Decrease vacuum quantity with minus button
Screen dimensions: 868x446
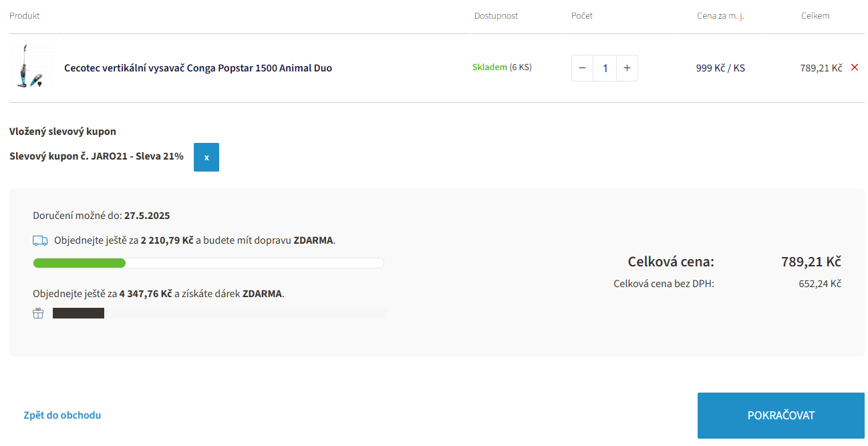582,68
